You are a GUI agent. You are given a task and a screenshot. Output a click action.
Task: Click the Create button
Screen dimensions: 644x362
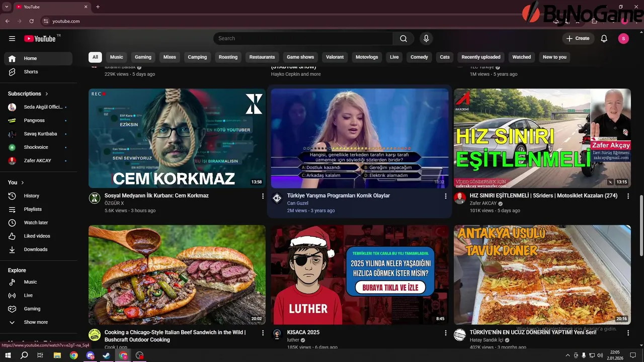coord(578,39)
